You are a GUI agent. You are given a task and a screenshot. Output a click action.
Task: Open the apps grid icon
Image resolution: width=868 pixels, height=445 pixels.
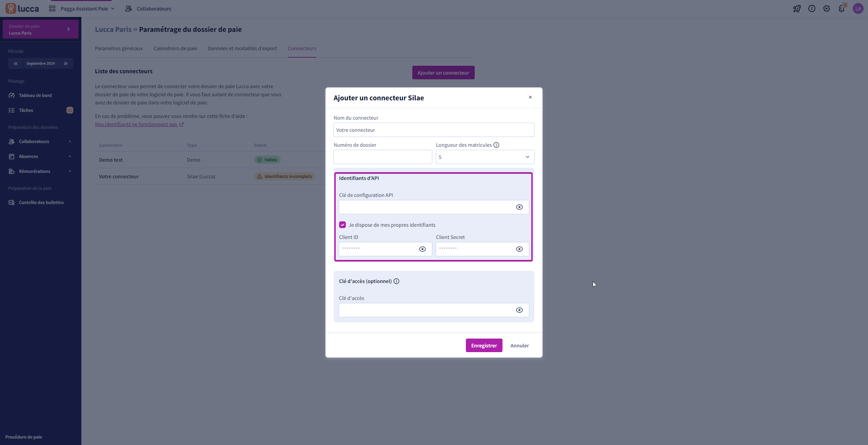point(52,8)
